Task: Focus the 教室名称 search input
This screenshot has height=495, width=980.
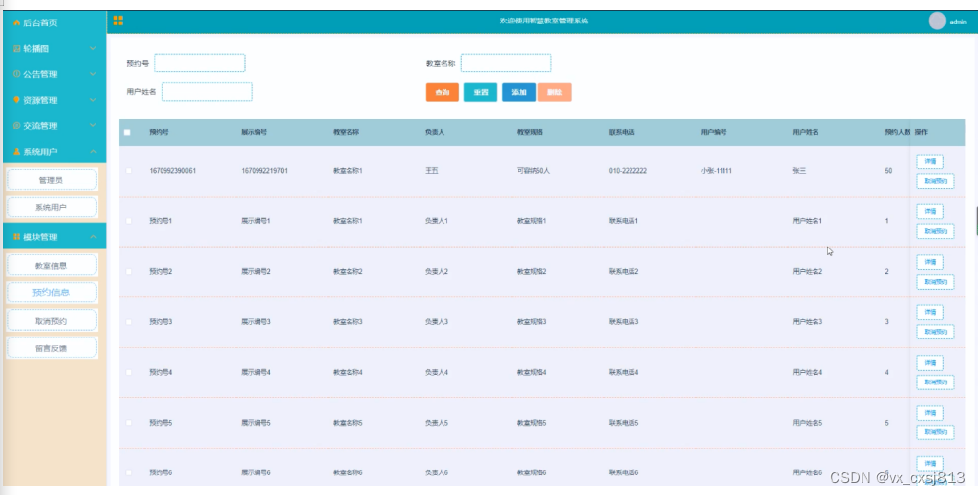Action: tap(506, 63)
